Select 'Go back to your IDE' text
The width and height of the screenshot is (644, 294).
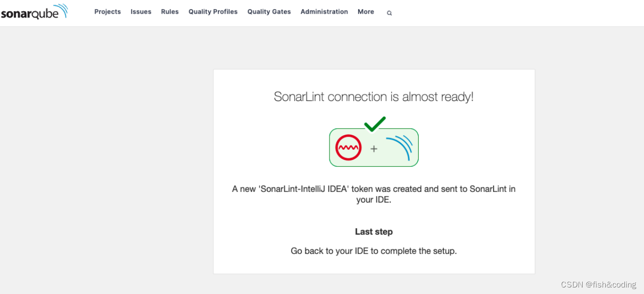(x=330, y=251)
